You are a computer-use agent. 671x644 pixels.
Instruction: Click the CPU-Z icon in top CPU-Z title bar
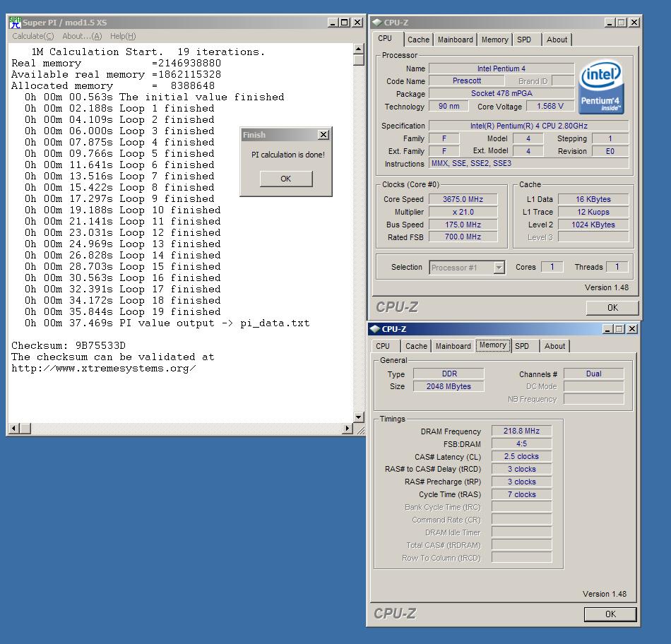coord(376,23)
